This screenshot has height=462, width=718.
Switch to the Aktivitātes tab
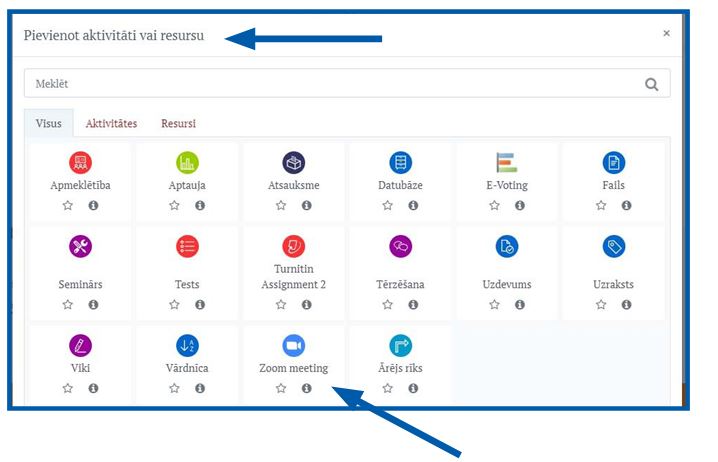pyautogui.click(x=111, y=124)
